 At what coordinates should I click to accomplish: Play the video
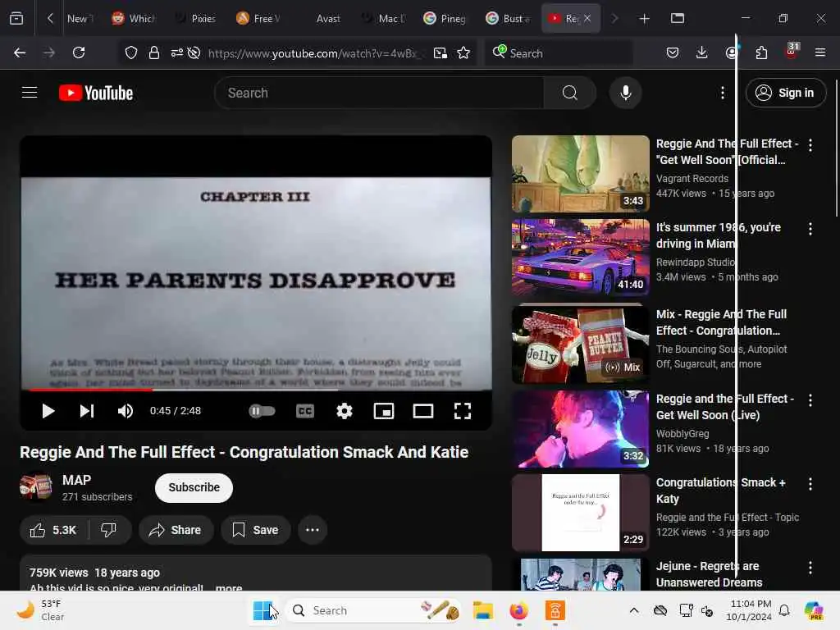coord(48,411)
